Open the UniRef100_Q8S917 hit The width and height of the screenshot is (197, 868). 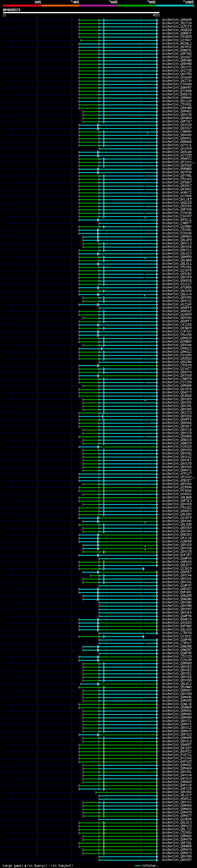pos(177,186)
